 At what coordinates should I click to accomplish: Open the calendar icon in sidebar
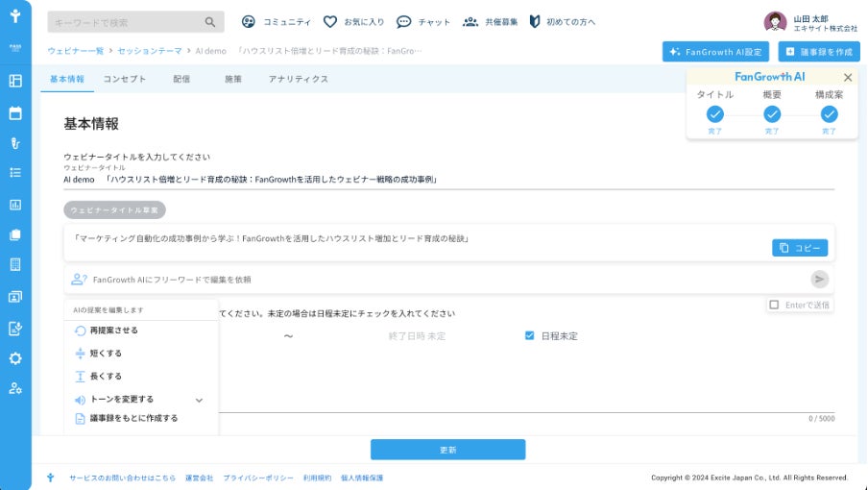[x=15, y=113]
